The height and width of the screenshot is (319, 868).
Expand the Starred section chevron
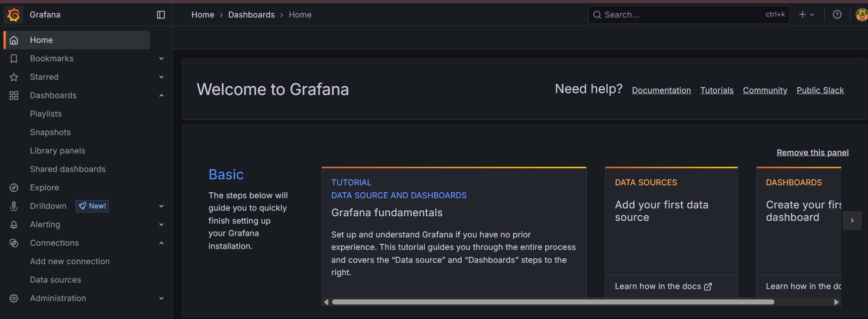[161, 77]
